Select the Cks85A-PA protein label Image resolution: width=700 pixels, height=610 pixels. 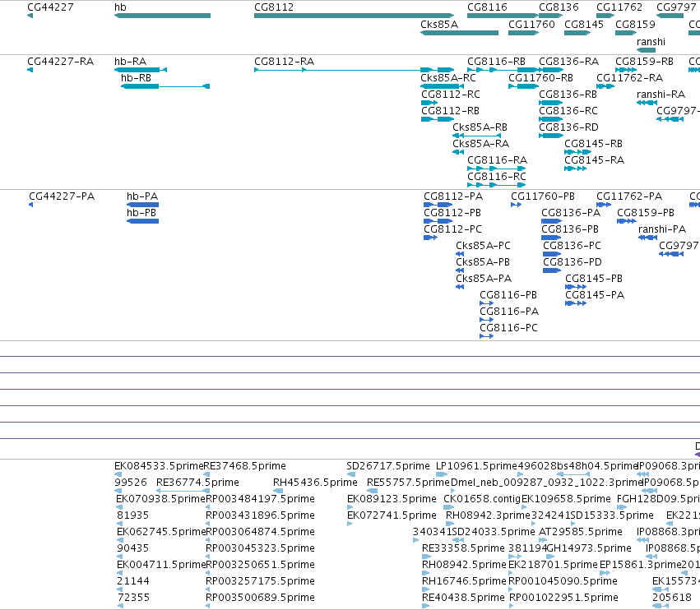pos(484,279)
